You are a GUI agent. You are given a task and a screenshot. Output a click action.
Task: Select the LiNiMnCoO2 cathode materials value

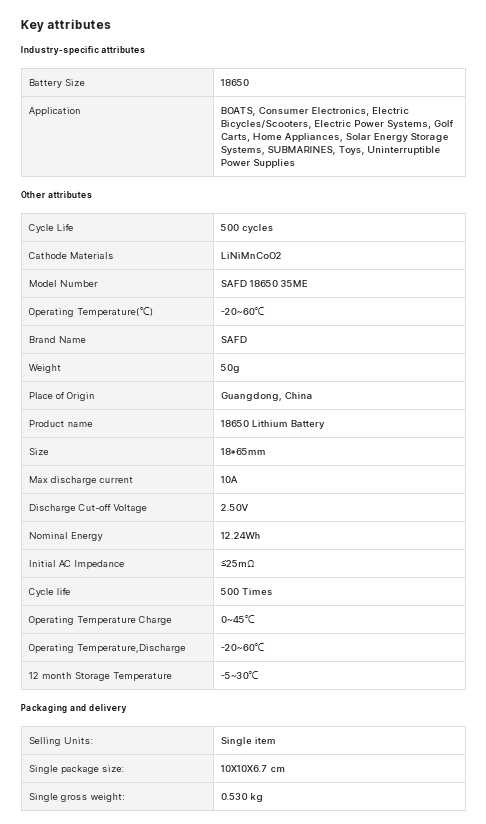coord(251,256)
